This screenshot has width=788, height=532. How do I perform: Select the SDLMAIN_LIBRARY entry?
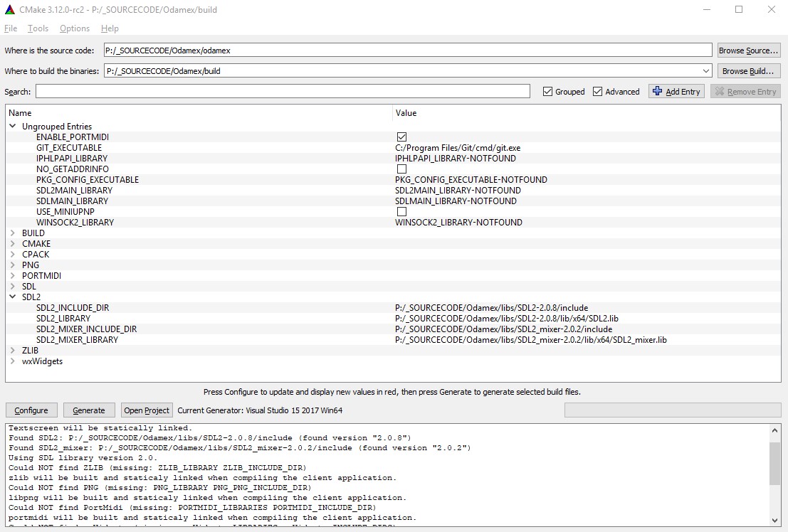tap(72, 201)
